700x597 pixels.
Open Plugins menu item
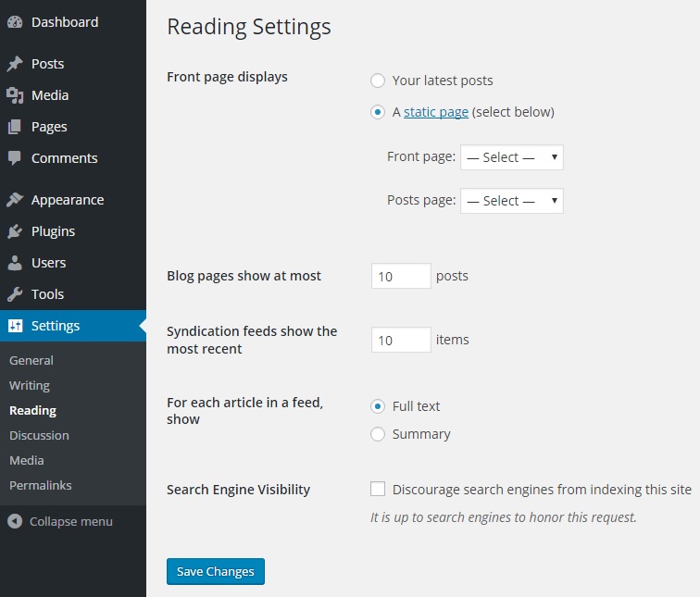(x=53, y=231)
